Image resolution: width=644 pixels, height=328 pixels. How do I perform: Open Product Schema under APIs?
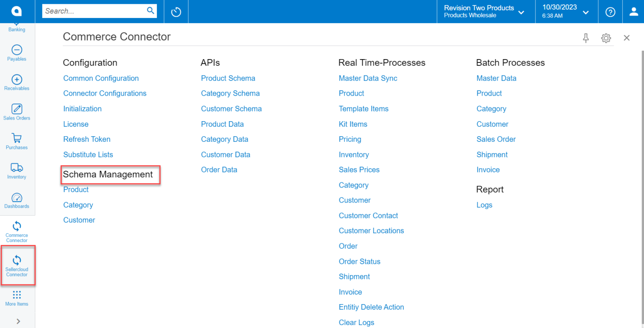tap(228, 78)
